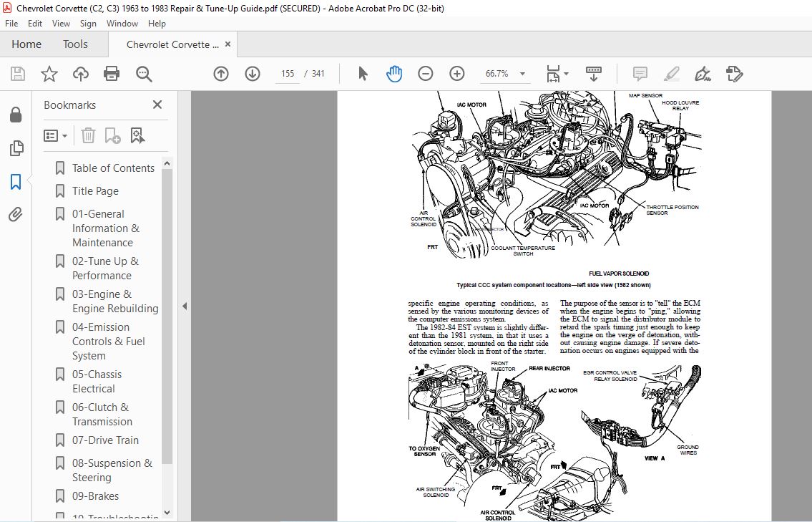The height and width of the screenshot is (522, 812).
Task: Add a comment using speech bubble icon
Action: [x=640, y=74]
